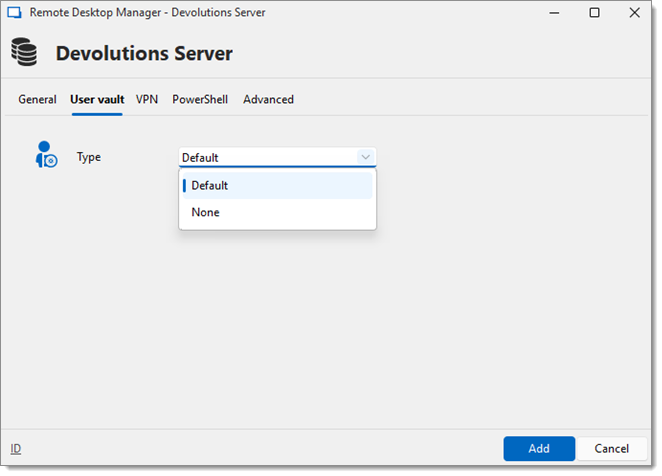Image resolution: width=662 pixels, height=476 pixels.
Task: Click the Devolutions Server heading text
Action: 144,54
